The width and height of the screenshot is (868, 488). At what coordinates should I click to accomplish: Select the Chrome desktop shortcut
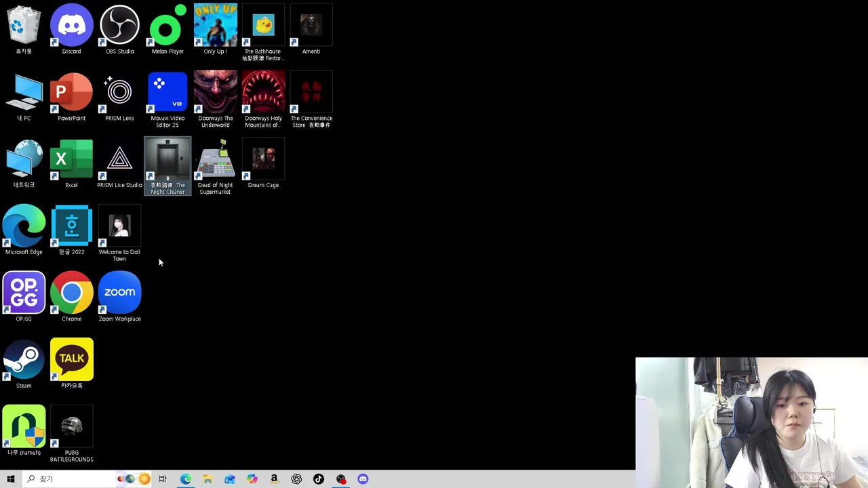71,298
